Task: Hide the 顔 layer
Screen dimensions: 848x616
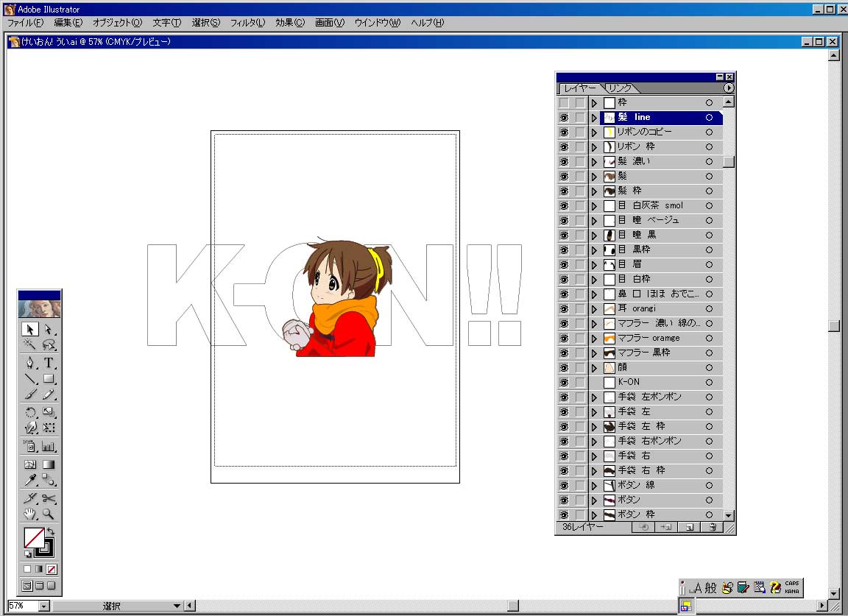Action: (x=564, y=368)
